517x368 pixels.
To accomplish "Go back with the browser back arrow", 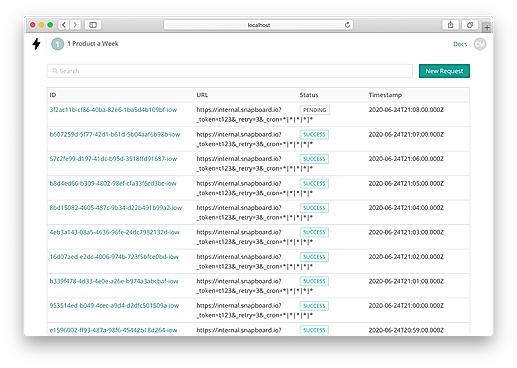I will click(64, 25).
